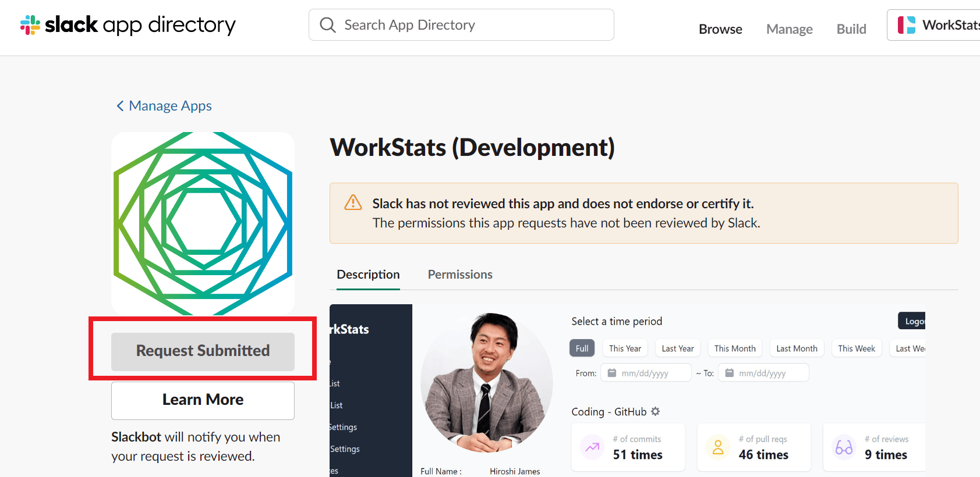Click the WorkStats (Development) heading
Screen dimensions: 980x477
(x=472, y=147)
